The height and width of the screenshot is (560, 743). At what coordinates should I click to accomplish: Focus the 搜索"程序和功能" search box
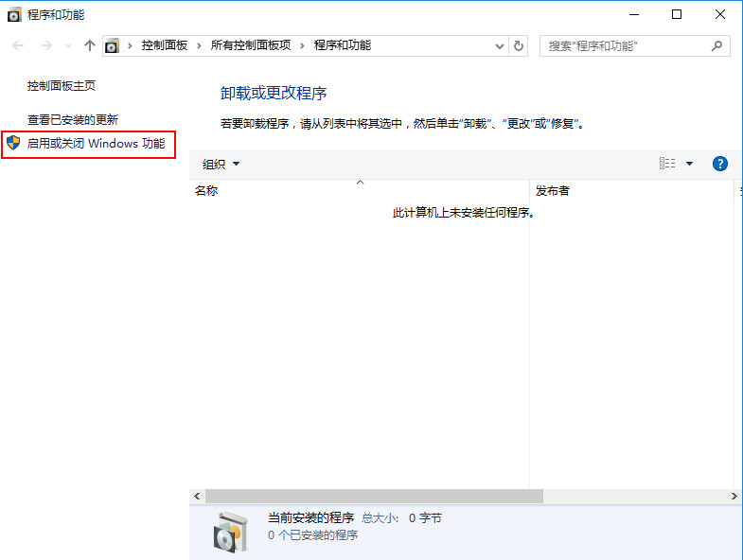[634, 46]
